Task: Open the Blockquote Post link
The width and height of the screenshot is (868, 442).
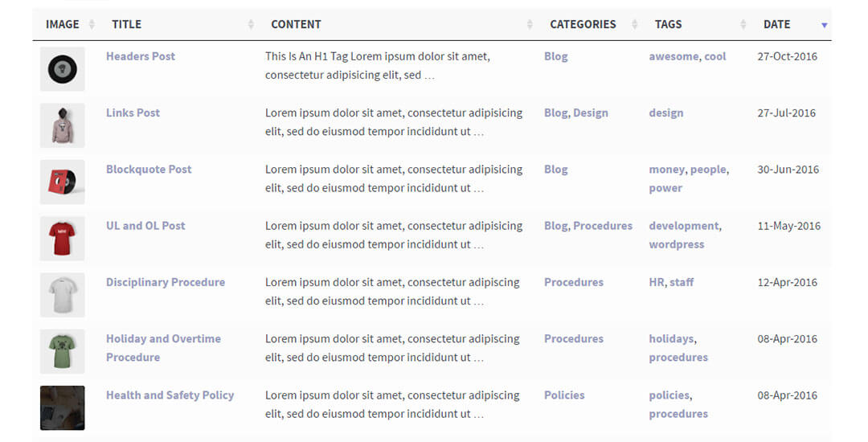Action: 149,170
